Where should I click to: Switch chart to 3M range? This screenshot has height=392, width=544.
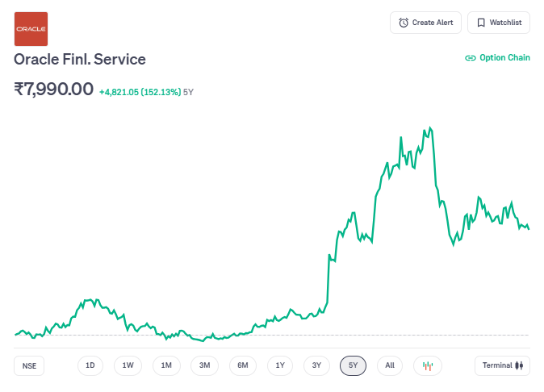pyautogui.click(x=204, y=365)
